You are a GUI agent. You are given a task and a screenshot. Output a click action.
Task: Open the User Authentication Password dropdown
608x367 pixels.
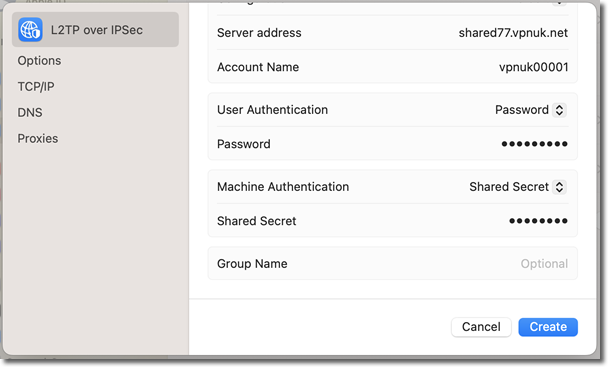[531, 110]
